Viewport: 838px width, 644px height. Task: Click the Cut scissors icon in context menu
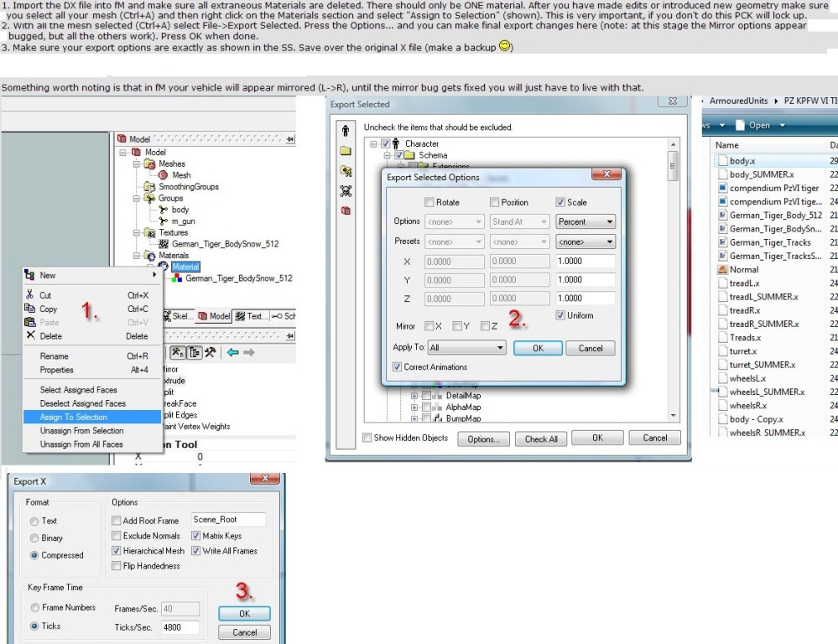[x=30, y=295]
